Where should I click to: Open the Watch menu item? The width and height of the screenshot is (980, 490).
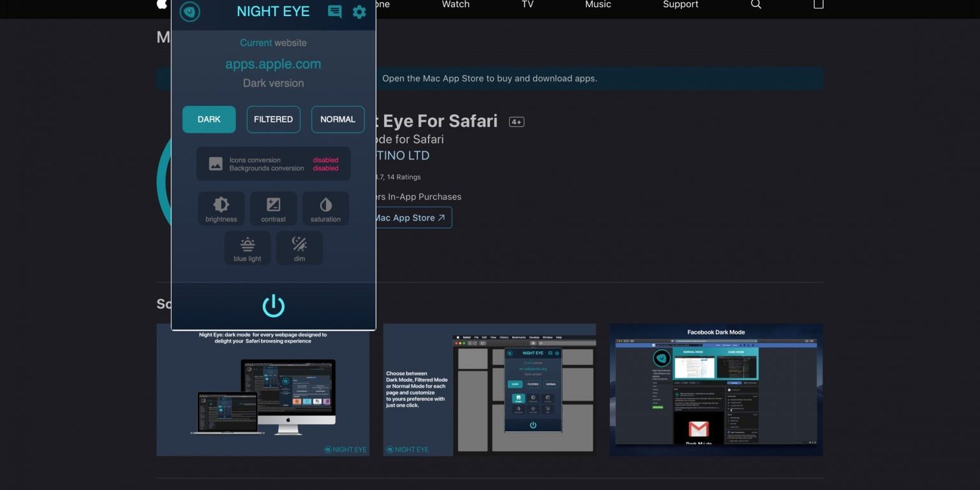tap(456, 4)
